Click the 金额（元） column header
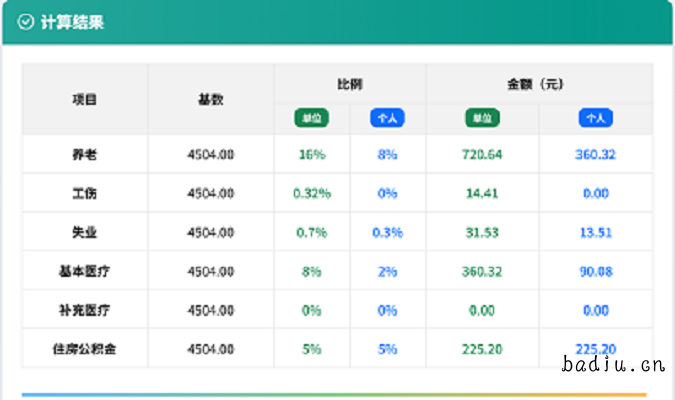The width and height of the screenshot is (675, 400). (x=538, y=84)
